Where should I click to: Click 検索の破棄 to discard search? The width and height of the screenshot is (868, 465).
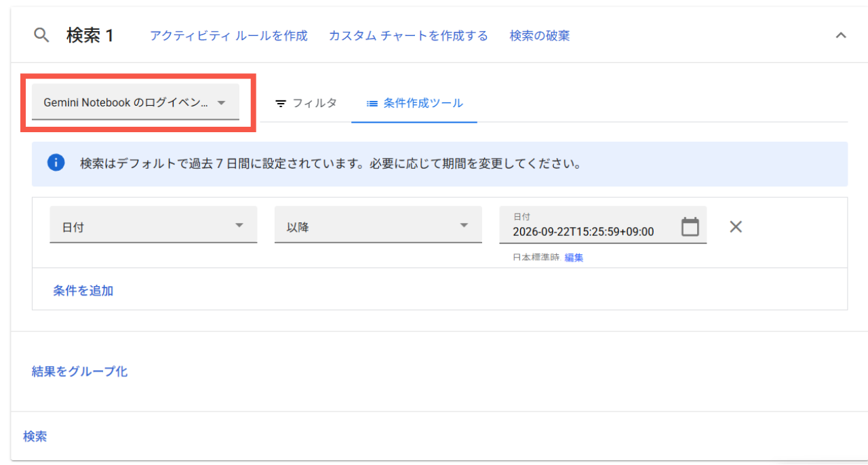(540, 36)
